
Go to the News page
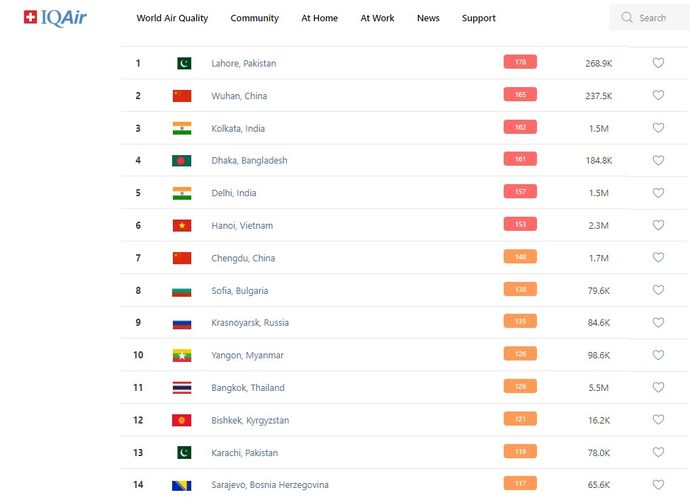(428, 18)
